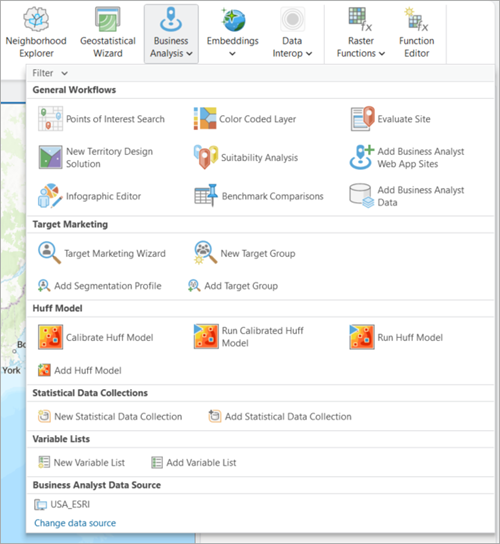The image size is (500, 544).
Task: Click the Target Marketing Wizard icon
Action: 50,253
